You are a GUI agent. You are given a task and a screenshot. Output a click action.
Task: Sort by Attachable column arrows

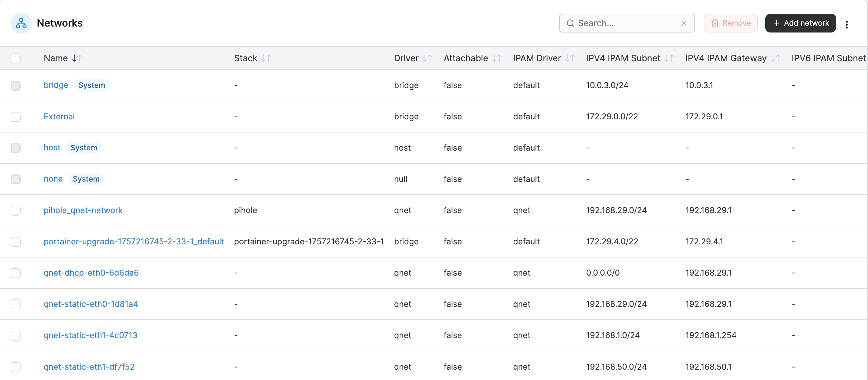496,58
